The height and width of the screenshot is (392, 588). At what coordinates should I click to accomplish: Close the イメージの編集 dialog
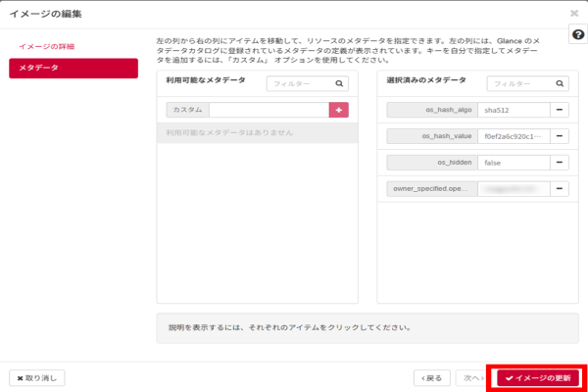coord(573,14)
